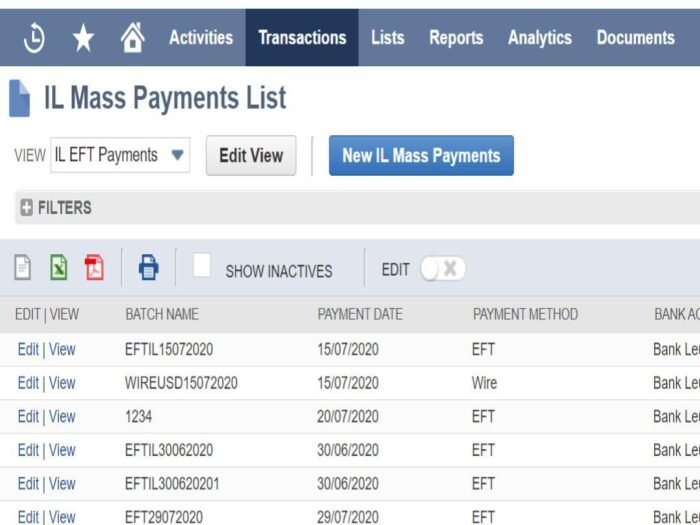This screenshot has width=700, height=525.
Task: Click the IL Mass Payments page document icon
Action: point(20,98)
